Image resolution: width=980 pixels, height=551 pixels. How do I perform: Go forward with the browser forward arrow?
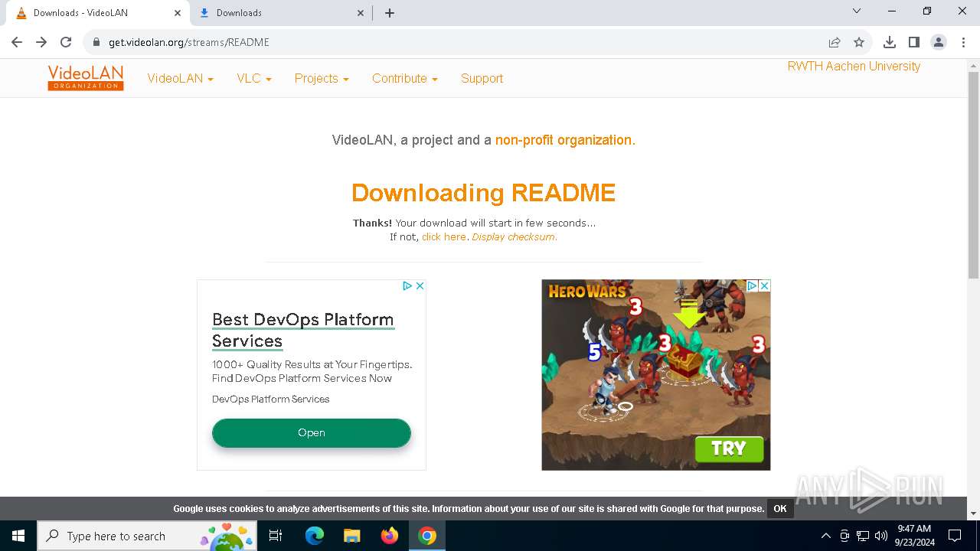41,42
